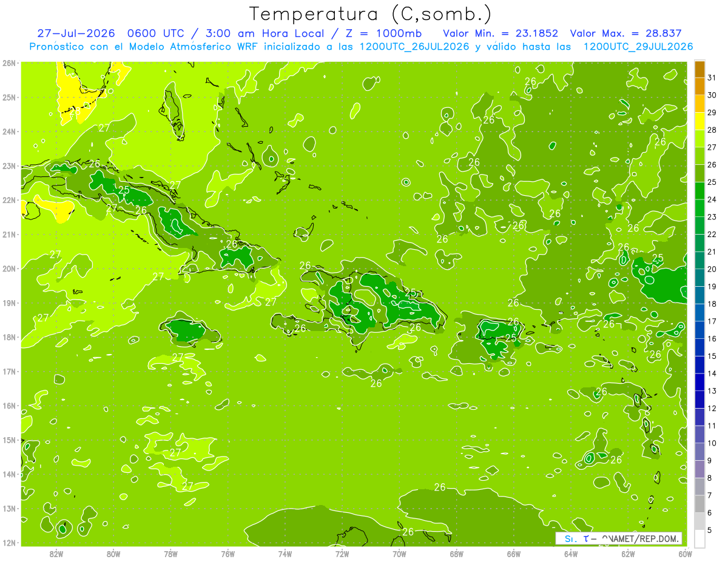Pick the purple swatch between 9 and 10

[x=700, y=452]
